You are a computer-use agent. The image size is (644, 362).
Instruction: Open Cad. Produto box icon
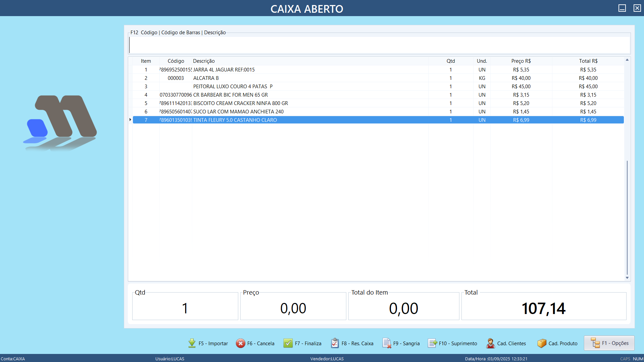(x=542, y=343)
